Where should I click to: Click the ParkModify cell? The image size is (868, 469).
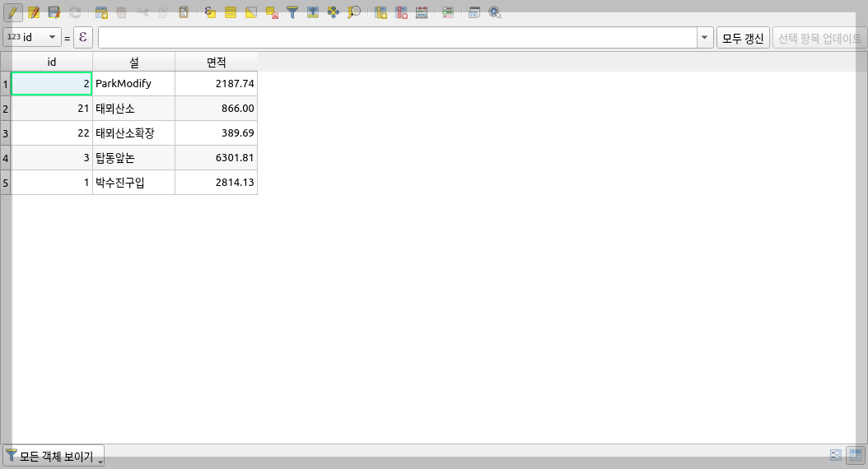click(x=134, y=83)
